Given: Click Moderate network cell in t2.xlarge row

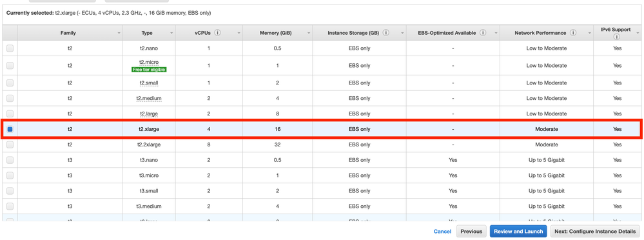Looking at the screenshot, I should 546,129.
